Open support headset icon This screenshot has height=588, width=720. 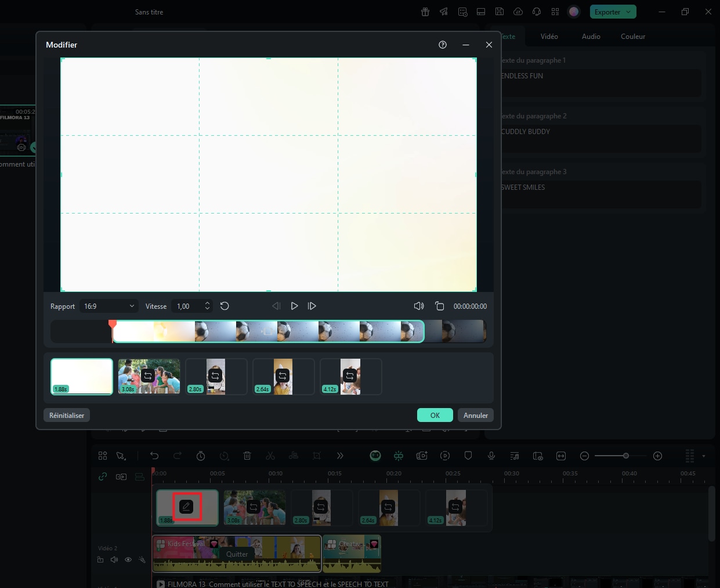[x=537, y=12]
